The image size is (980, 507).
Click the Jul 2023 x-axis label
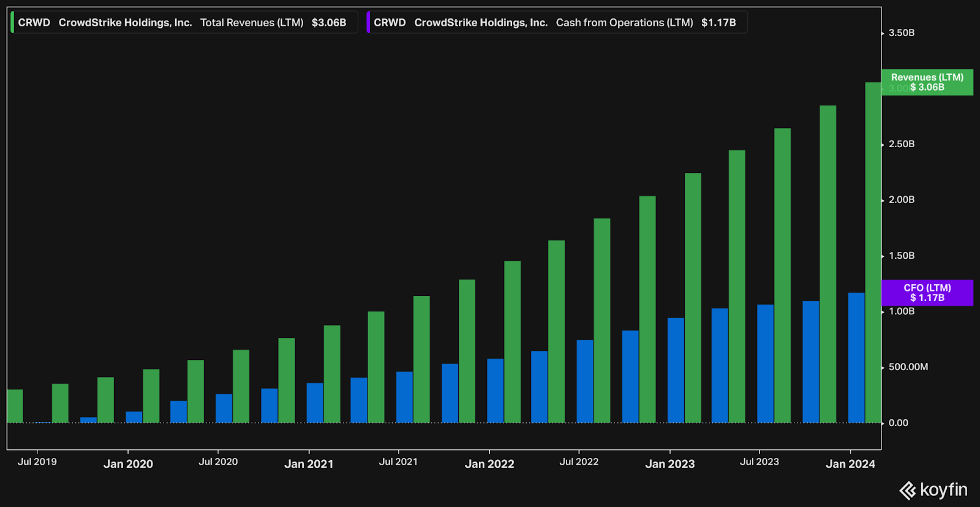tap(759, 462)
